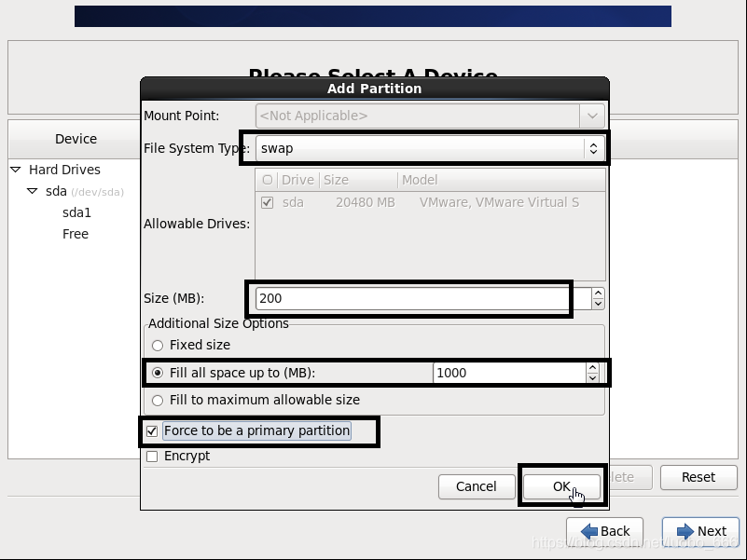Click Next in the installer window
747x560 pixels.
pos(700,531)
